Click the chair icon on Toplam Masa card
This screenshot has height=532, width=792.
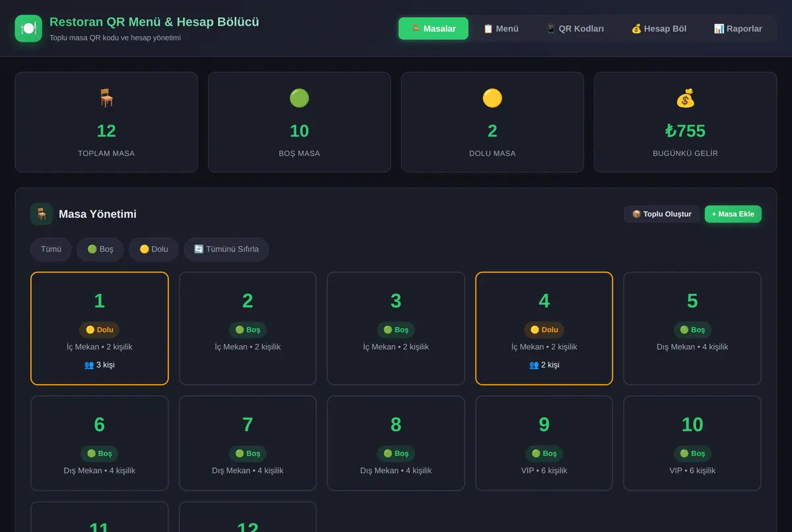click(x=106, y=98)
